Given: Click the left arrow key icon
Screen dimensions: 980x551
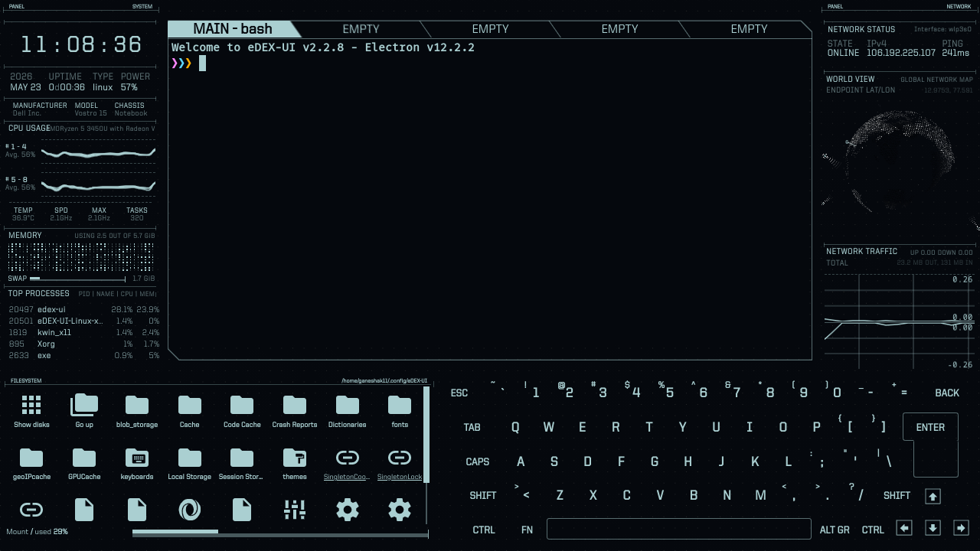Looking at the screenshot, I should pyautogui.click(x=904, y=528).
